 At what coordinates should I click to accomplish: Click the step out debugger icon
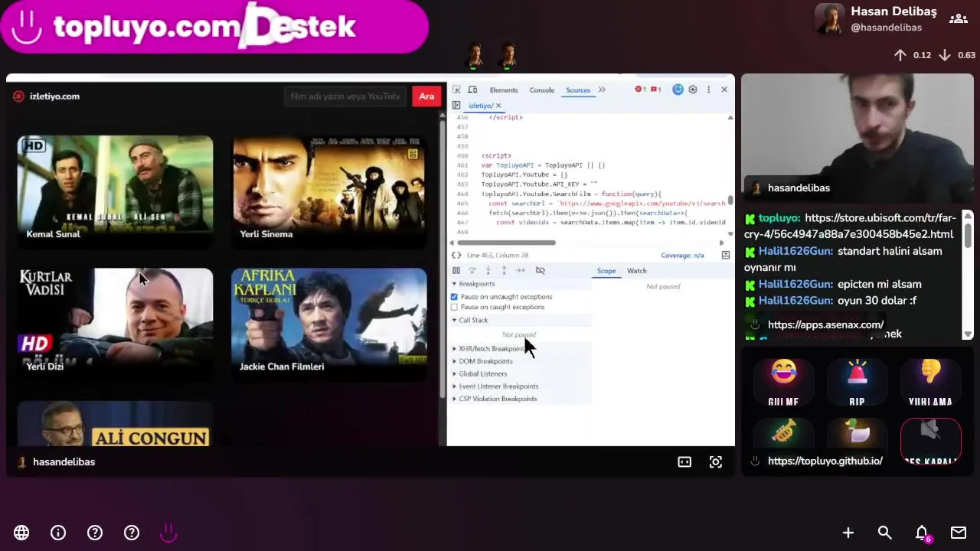504,271
